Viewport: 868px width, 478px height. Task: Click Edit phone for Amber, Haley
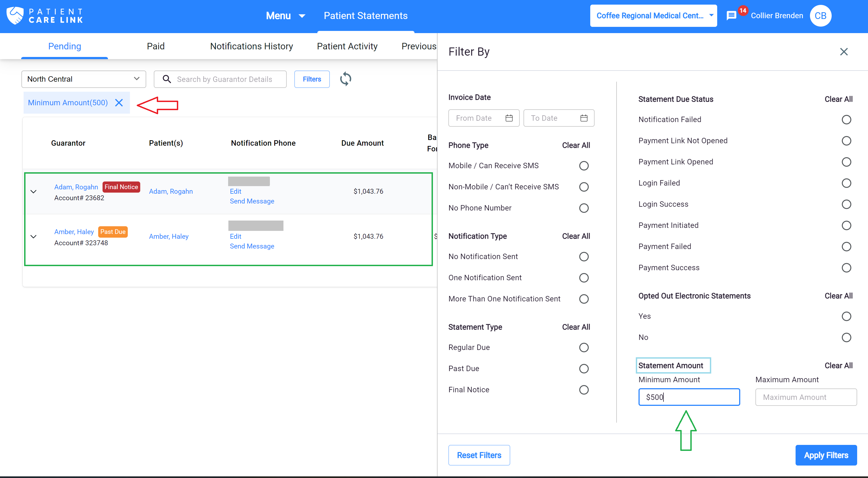pyautogui.click(x=235, y=236)
